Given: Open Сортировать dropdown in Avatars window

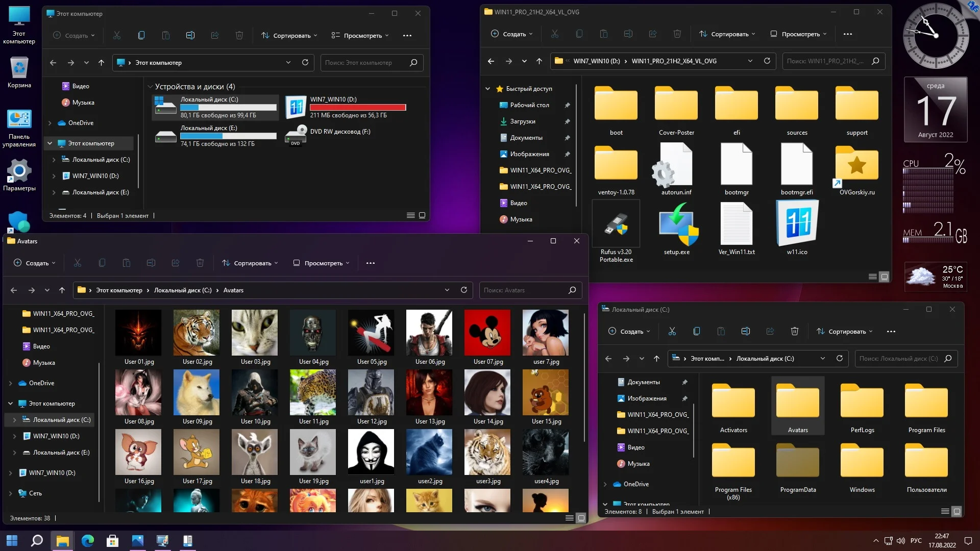Looking at the screenshot, I should pos(250,263).
